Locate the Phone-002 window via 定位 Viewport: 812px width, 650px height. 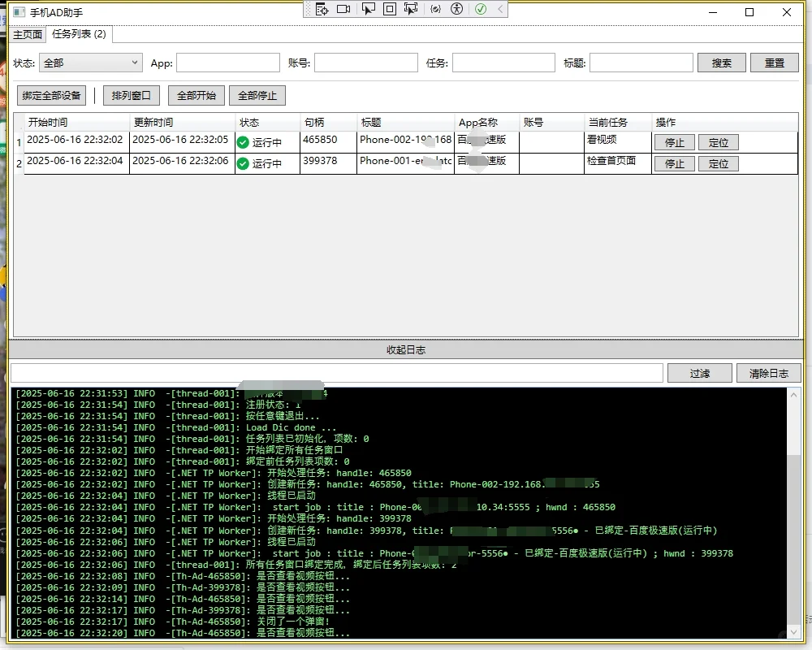(x=719, y=142)
